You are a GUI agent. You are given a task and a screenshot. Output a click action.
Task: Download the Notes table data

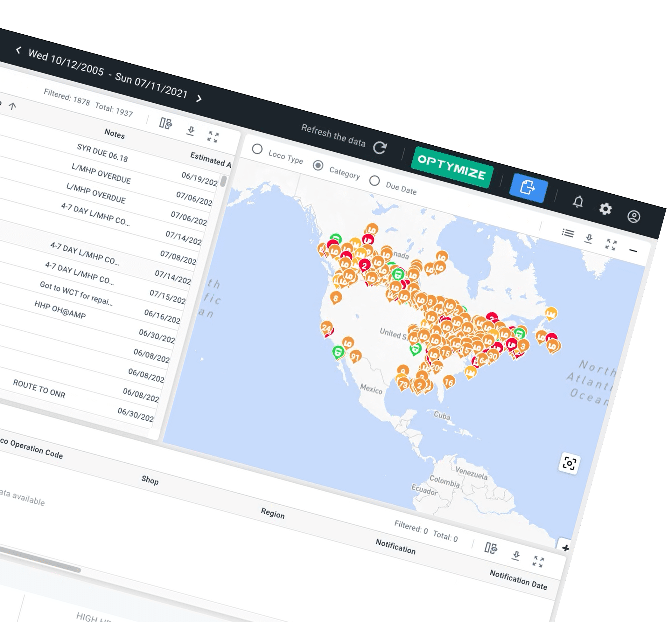(191, 131)
